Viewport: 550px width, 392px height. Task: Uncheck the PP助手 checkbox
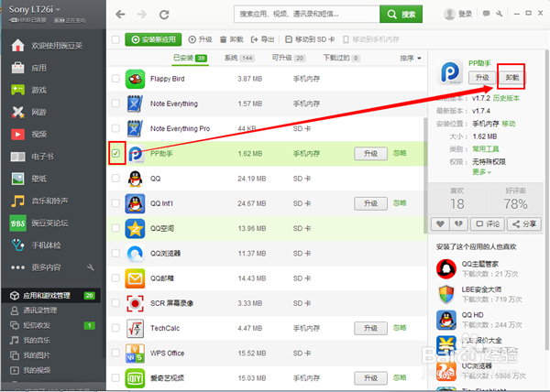tap(115, 154)
